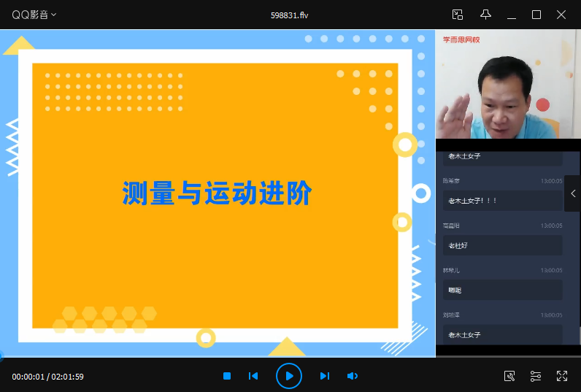
Task: Switch to mini window mode
Action: tap(458, 15)
